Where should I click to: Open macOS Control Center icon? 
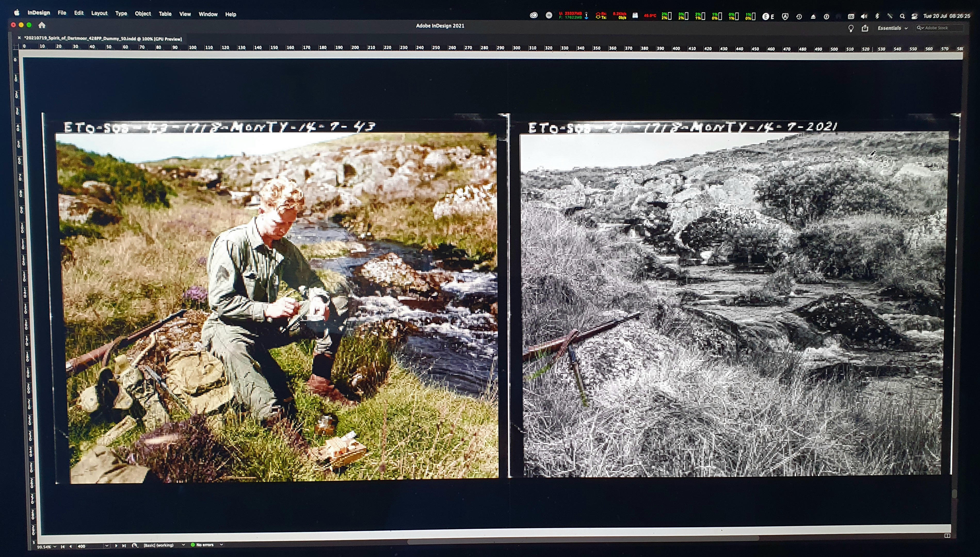click(915, 17)
